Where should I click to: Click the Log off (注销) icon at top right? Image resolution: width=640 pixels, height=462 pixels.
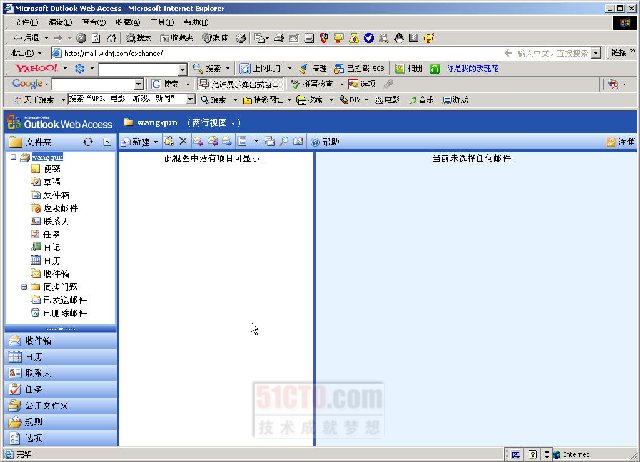tap(620, 142)
